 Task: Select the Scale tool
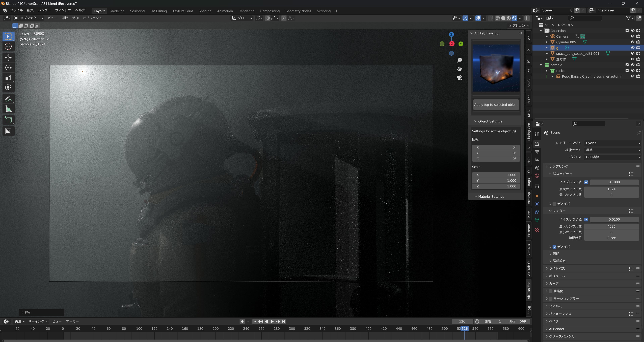pyautogui.click(x=8, y=78)
